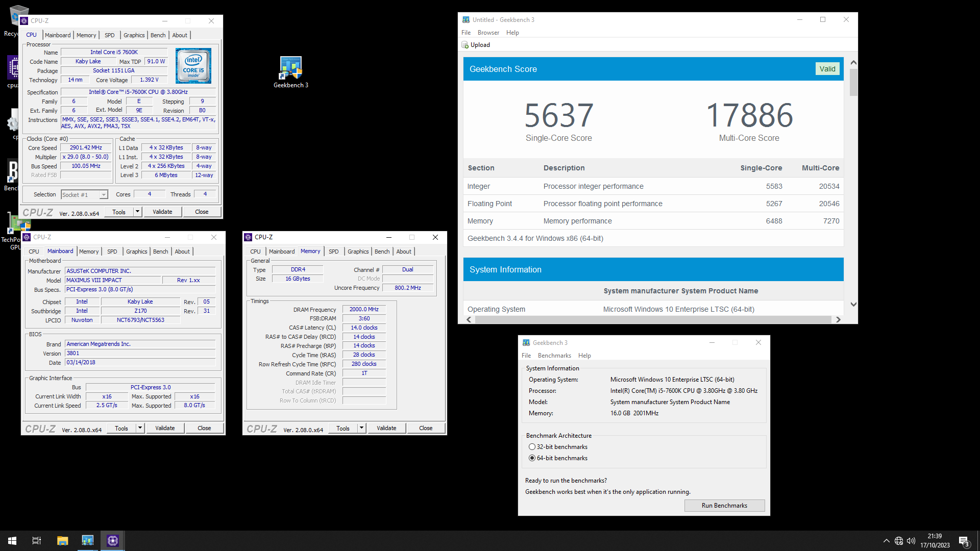This screenshot has width=980, height=551.
Task: Open Task View on the taskbar
Action: coord(37,541)
